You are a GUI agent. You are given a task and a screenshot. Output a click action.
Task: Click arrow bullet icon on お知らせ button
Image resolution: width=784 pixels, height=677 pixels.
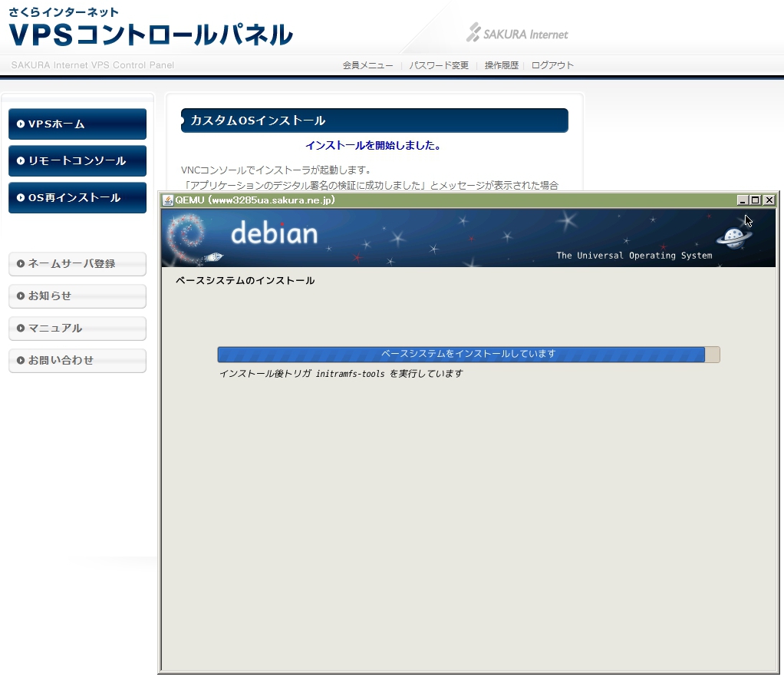point(21,296)
